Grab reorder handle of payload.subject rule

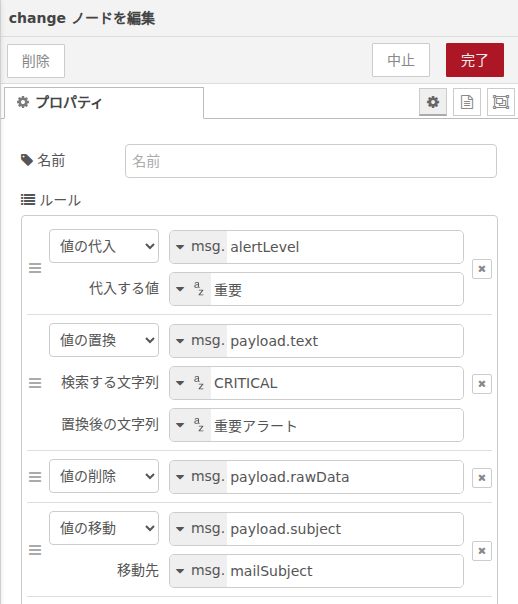35,550
